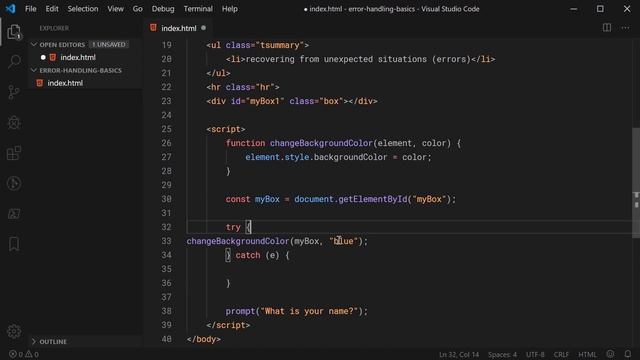
Task: Open the Explorer view in activity bar
Action: pos(14,32)
